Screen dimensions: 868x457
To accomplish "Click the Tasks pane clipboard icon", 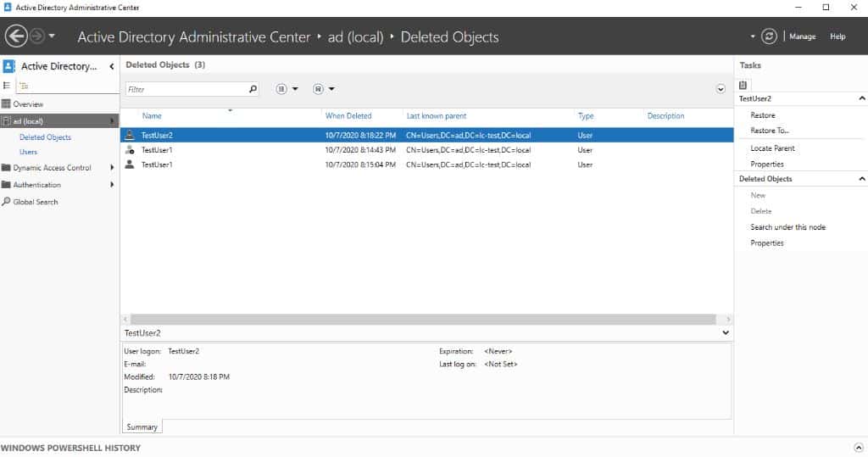I will click(x=743, y=85).
